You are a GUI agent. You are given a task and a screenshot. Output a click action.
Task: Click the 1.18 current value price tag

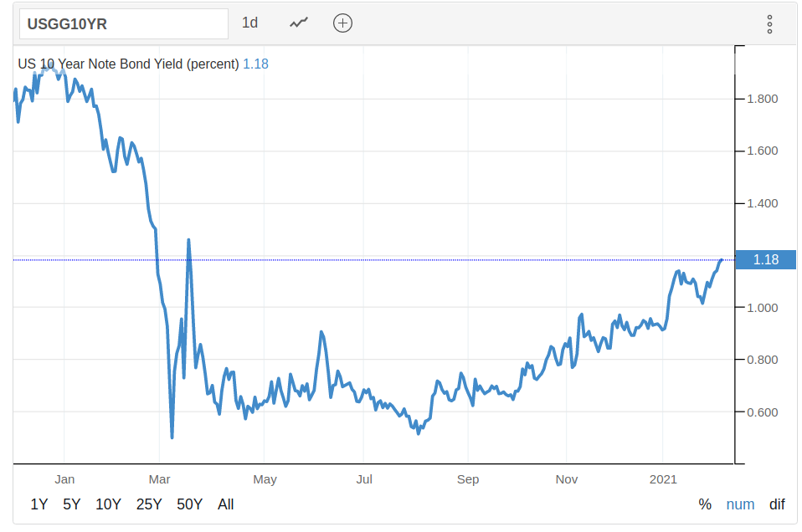pyautogui.click(x=765, y=259)
